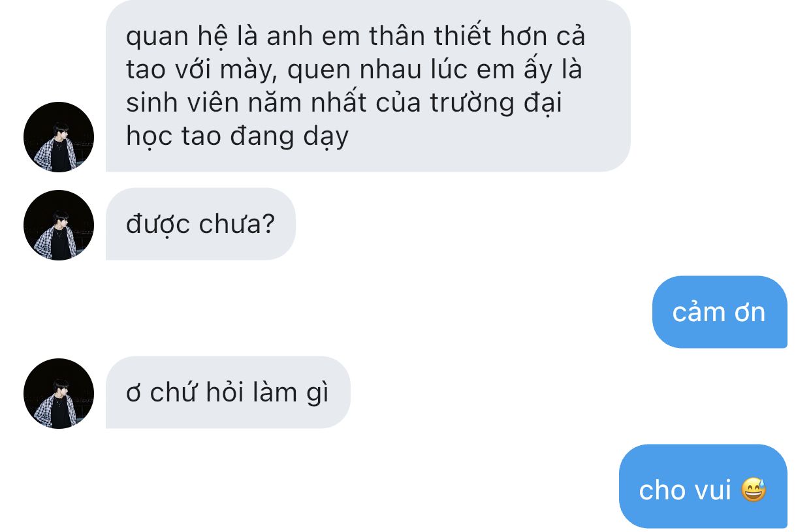Click the long gray message starting "quan hệ"
This screenshot has height=532, width=811.
[368, 86]
